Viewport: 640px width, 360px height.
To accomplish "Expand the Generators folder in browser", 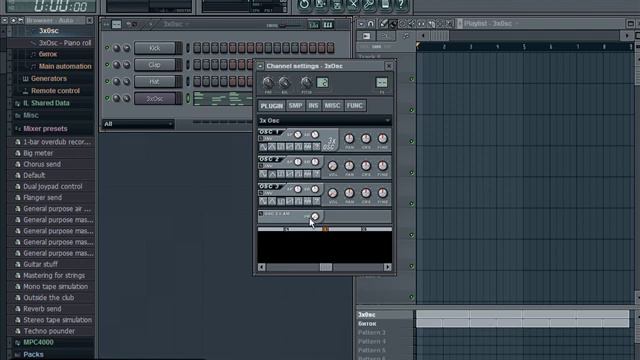I will (49, 78).
